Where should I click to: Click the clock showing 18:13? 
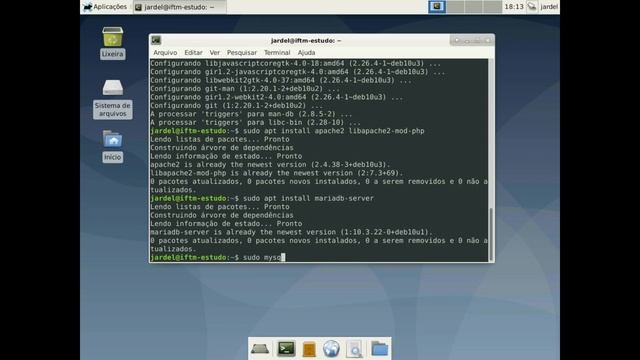(514, 7)
